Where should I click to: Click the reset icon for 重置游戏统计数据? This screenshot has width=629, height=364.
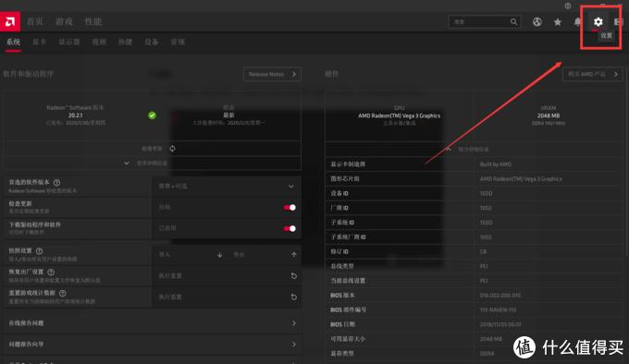tap(293, 297)
